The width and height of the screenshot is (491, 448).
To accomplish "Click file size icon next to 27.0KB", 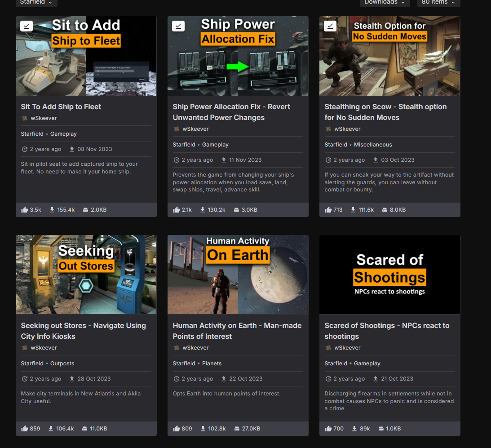I will [x=237, y=429].
